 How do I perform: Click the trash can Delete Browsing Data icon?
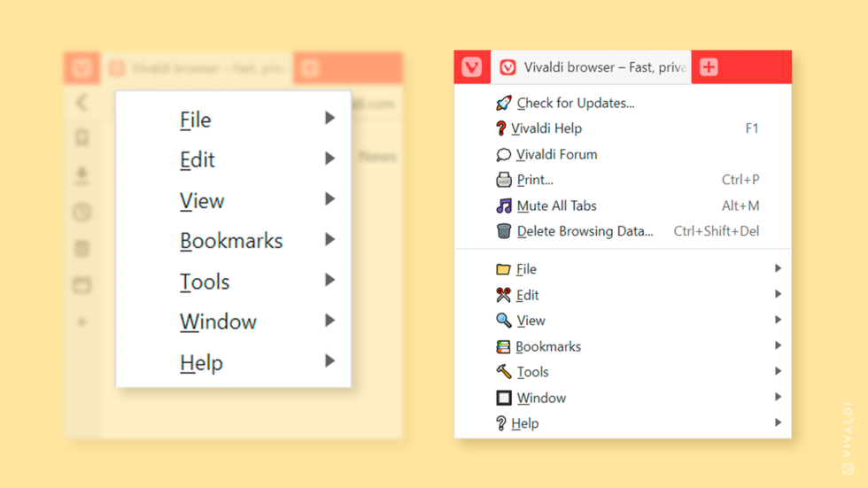504,231
